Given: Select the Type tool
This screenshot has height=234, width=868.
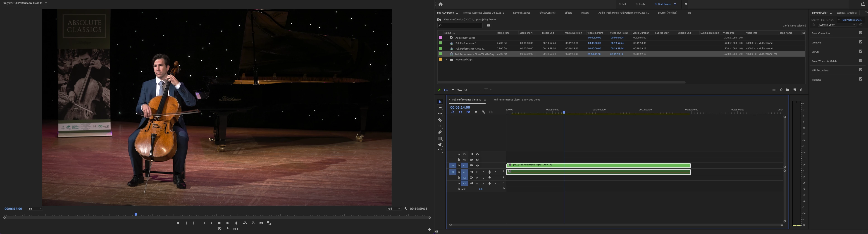Looking at the screenshot, I should click(440, 151).
